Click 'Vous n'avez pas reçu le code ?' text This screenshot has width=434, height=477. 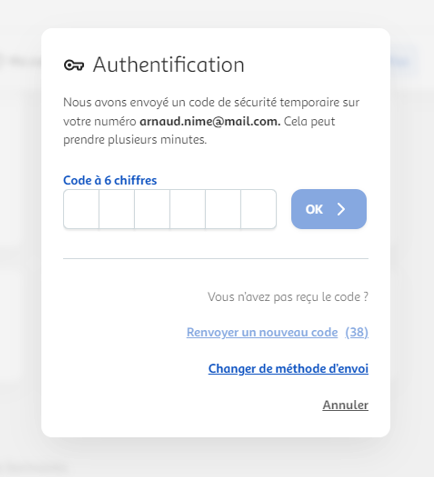pyautogui.click(x=288, y=297)
